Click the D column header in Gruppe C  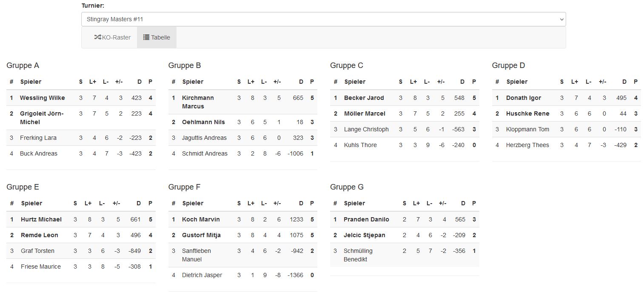tap(462, 82)
